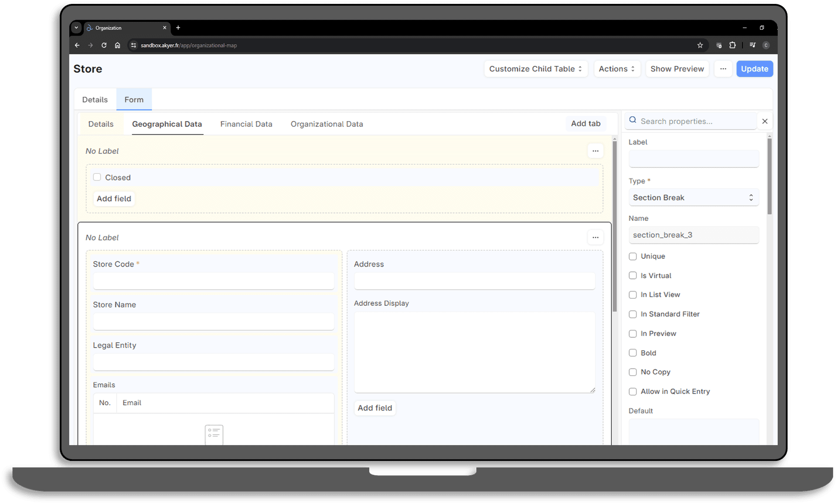The height and width of the screenshot is (504, 837).
Task: Open the Type dropdown showing Section Break
Action: click(x=694, y=198)
